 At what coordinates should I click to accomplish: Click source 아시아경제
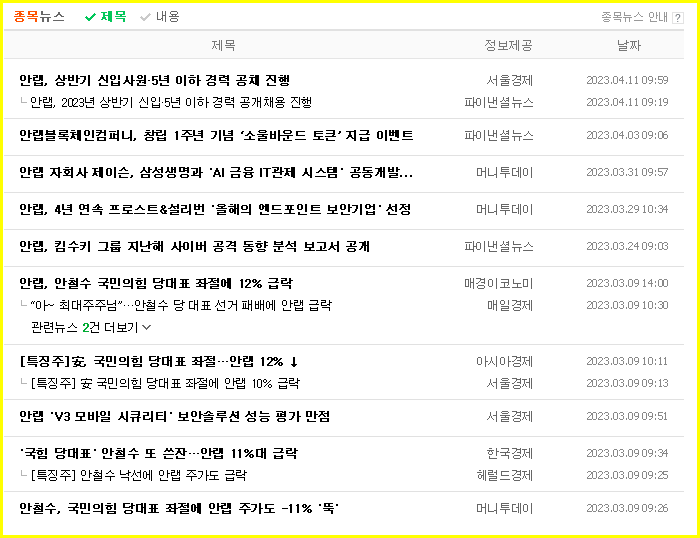click(x=504, y=362)
